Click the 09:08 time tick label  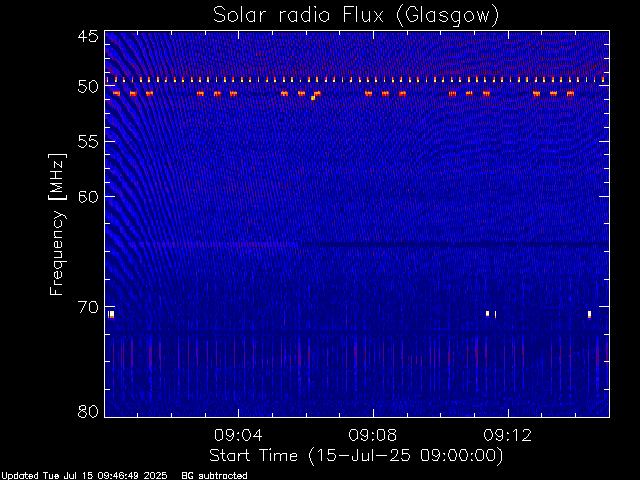coord(373,435)
